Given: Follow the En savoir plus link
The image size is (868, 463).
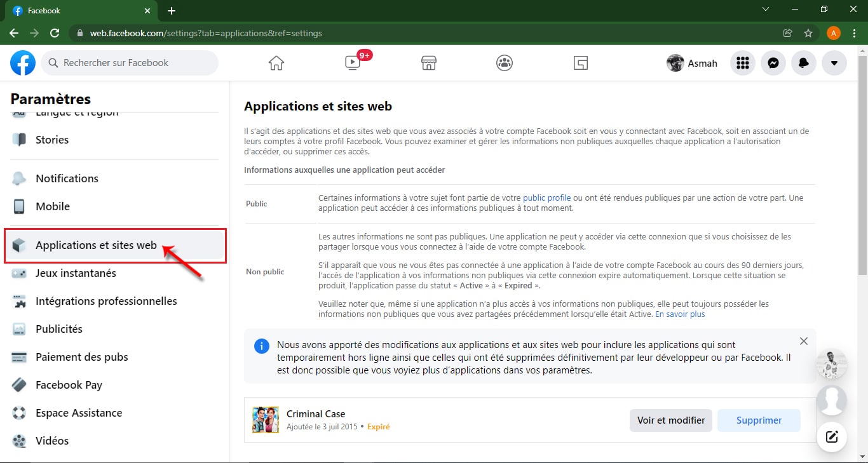Looking at the screenshot, I should click(x=680, y=314).
